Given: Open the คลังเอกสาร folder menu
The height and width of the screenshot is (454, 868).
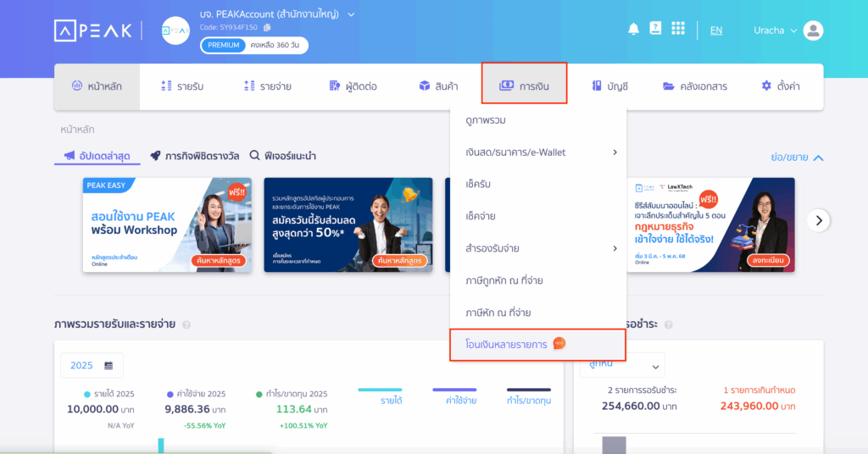Looking at the screenshot, I should click(x=695, y=86).
